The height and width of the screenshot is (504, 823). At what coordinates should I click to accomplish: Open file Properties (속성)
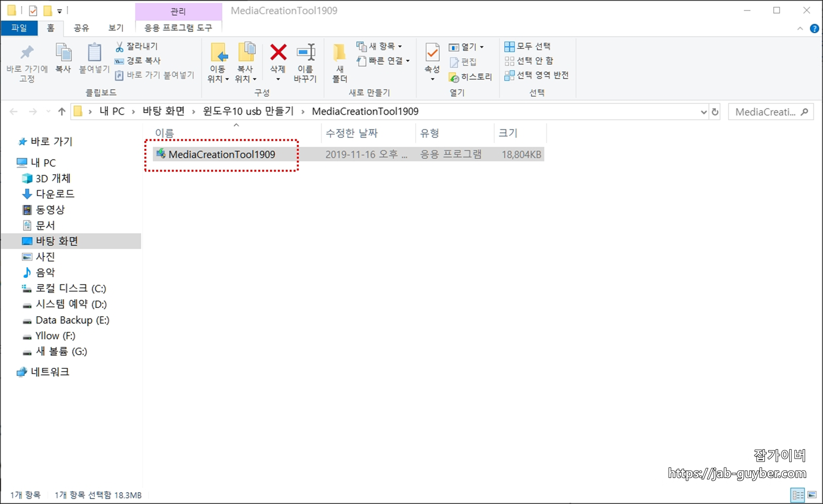[x=432, y=63]
